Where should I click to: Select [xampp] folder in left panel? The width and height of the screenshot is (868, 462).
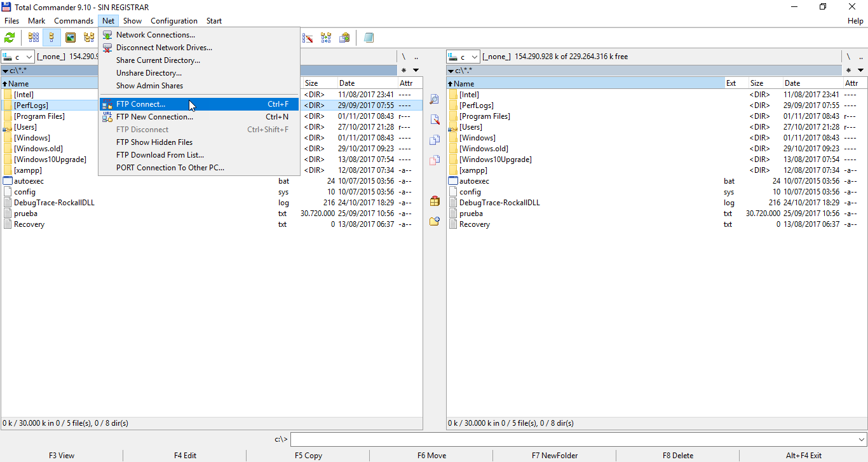click(28, 170)
